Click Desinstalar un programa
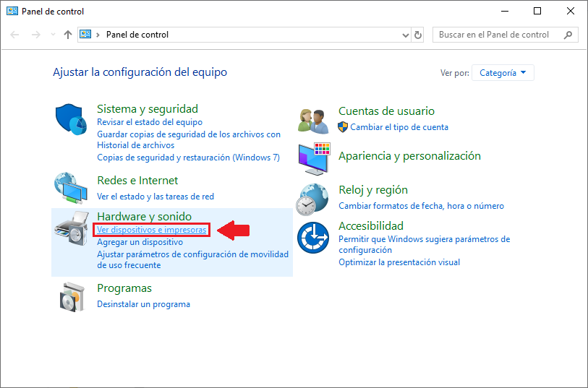Screen dimensions: 588x388 144,304
